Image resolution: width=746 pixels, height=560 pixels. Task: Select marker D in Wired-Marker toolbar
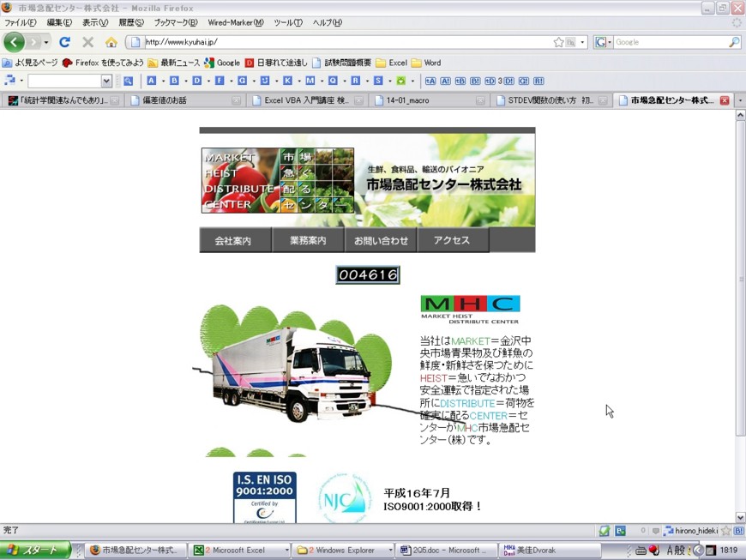197,81
